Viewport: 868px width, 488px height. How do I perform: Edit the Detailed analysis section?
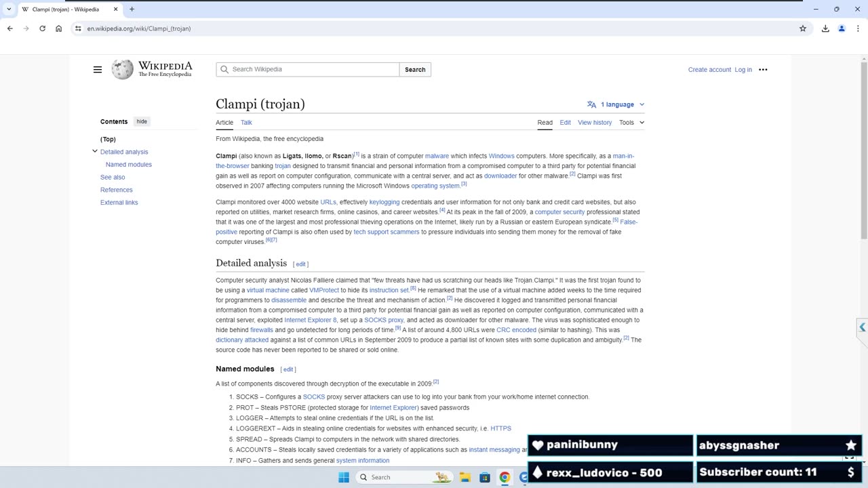300,264
